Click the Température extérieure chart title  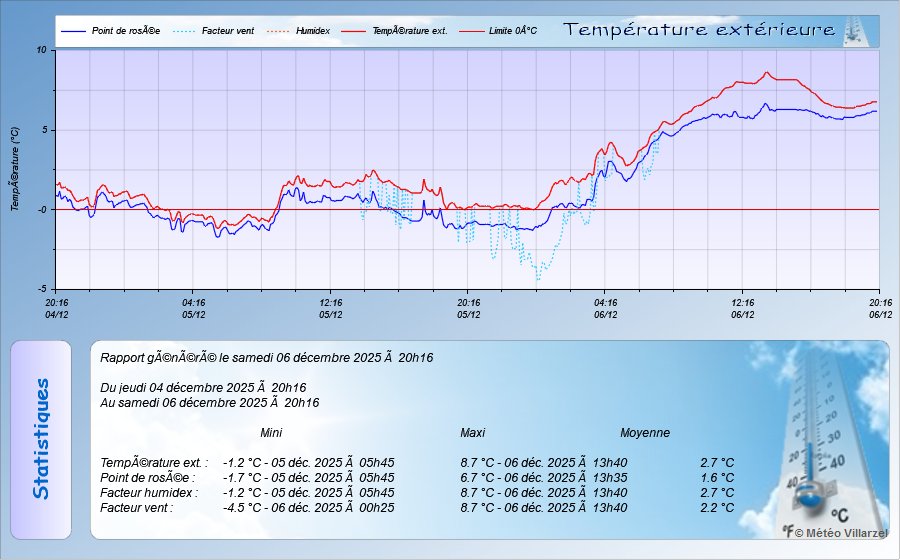[x=699, y=30]
